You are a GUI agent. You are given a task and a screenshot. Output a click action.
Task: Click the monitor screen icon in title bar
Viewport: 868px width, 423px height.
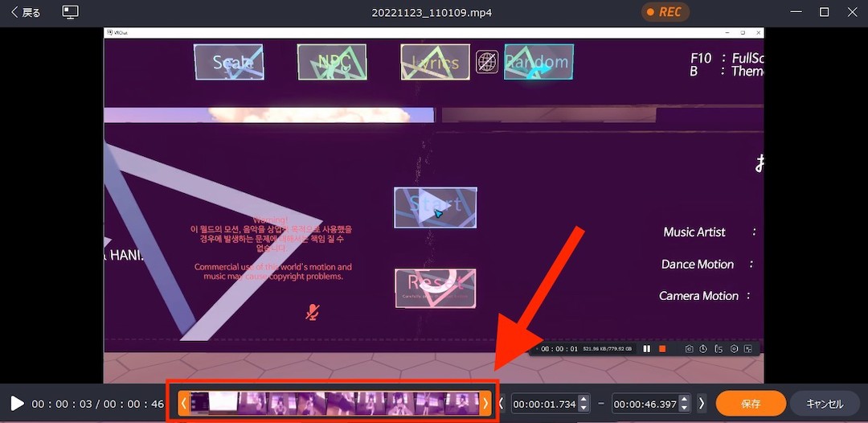(x=71, y=12)
